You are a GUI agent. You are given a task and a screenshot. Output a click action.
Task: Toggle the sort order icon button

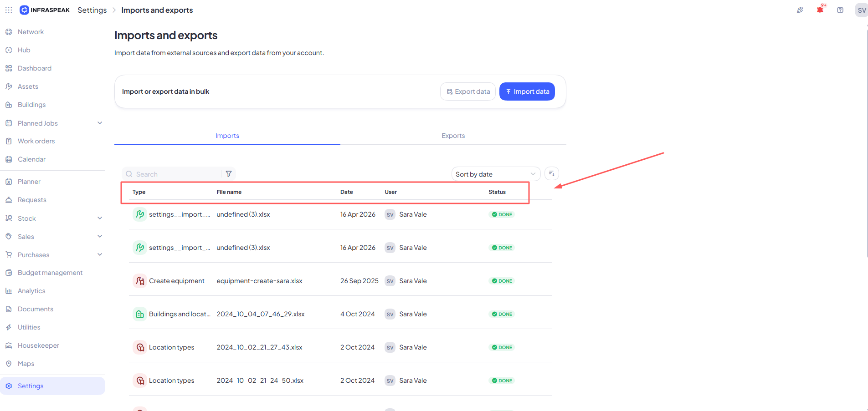pyautogui.click(x=552, y=173)
